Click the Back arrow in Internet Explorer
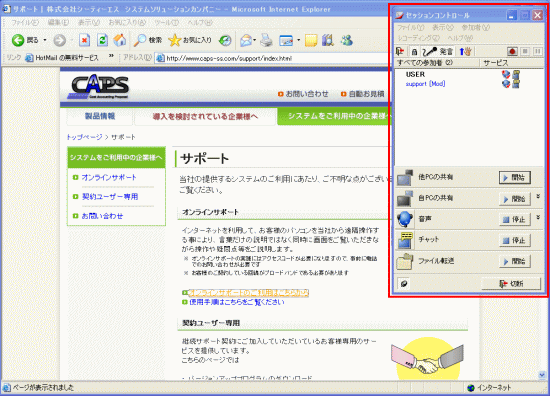Image resolution: width=550 pixels, height=396 pixels. click(18, 41)
